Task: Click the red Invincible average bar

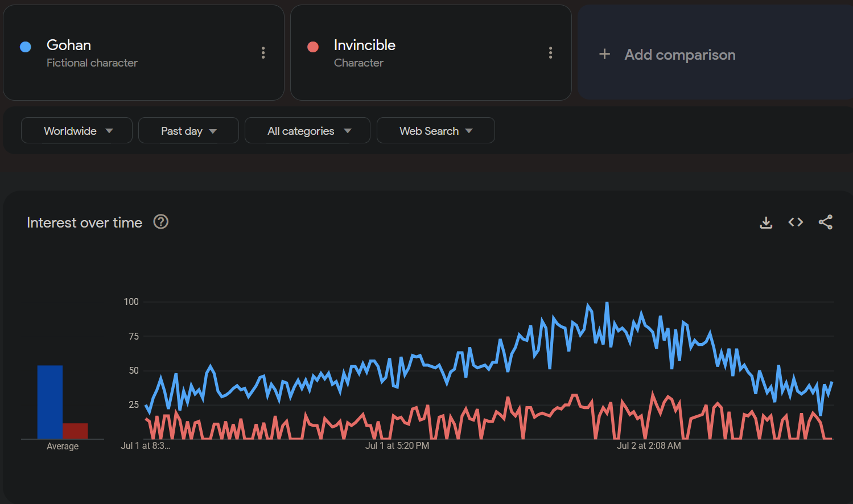Action: 75,431
